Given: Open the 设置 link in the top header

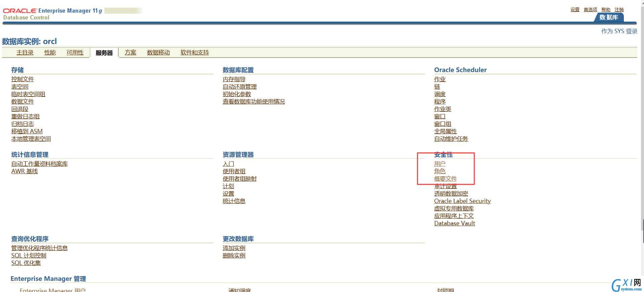Looking at the screenshot, I should point(575,9).
